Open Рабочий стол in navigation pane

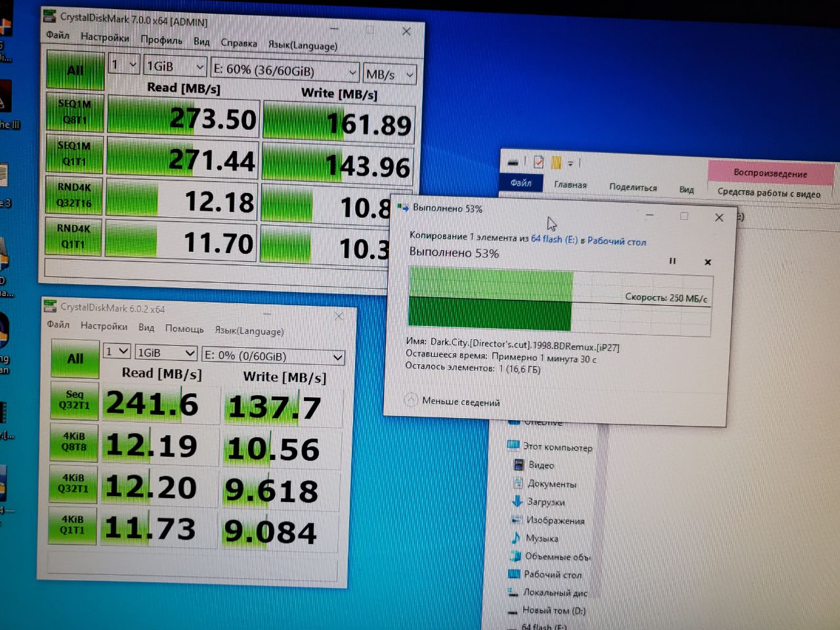(545, 574)
